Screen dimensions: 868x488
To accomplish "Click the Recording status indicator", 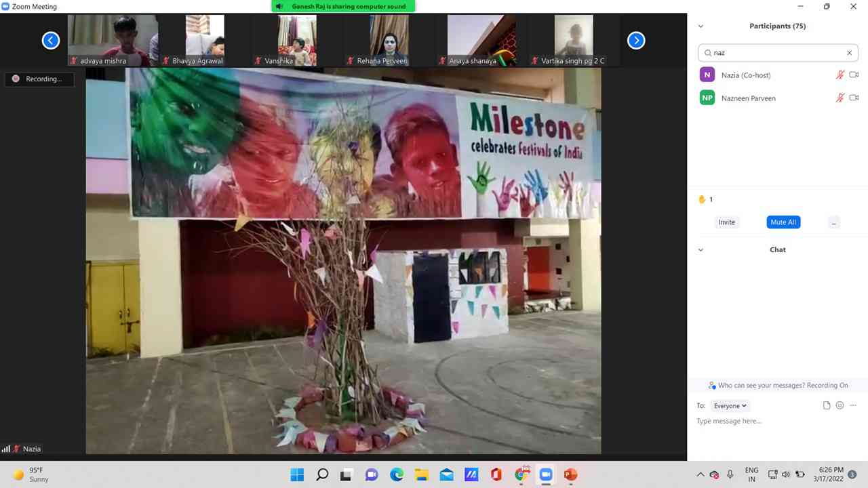I will tap(39, 79).
